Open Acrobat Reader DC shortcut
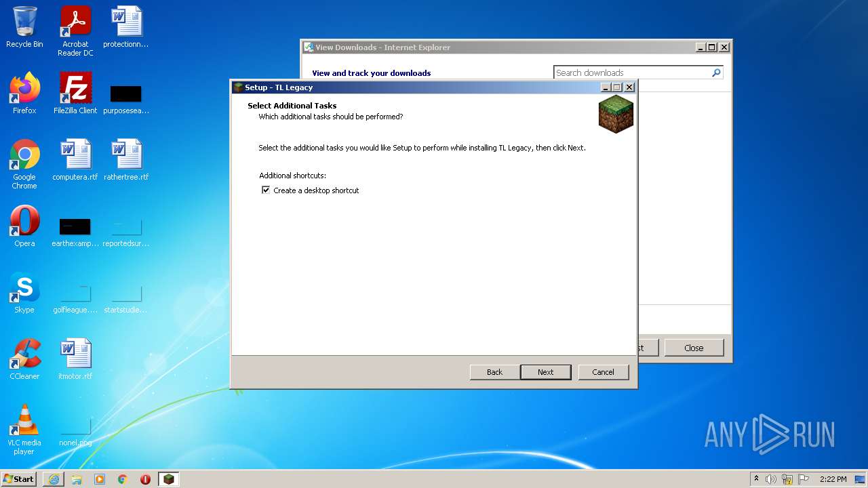This screenshot has height=488, width=868. tap(75, 31)
